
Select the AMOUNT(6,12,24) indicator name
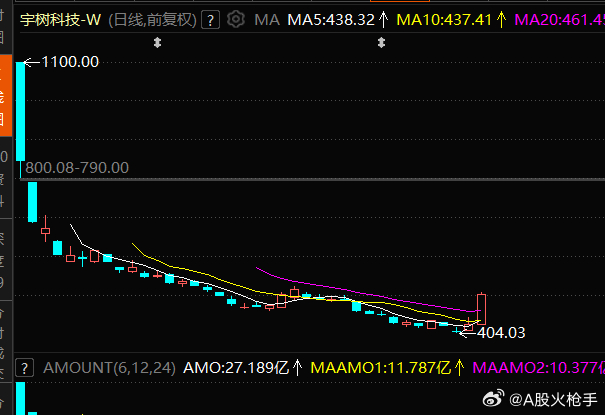pyautogui.click(x=109, y=368)
